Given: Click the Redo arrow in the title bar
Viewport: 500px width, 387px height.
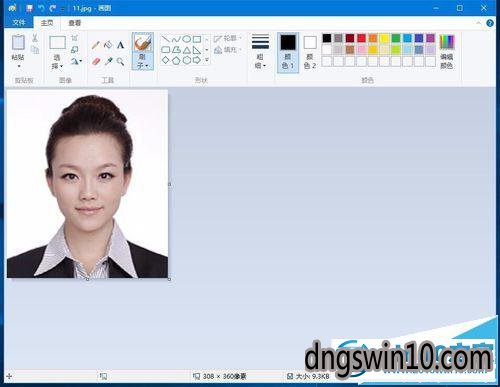Looking at the screenshot, I should point(52,8).
